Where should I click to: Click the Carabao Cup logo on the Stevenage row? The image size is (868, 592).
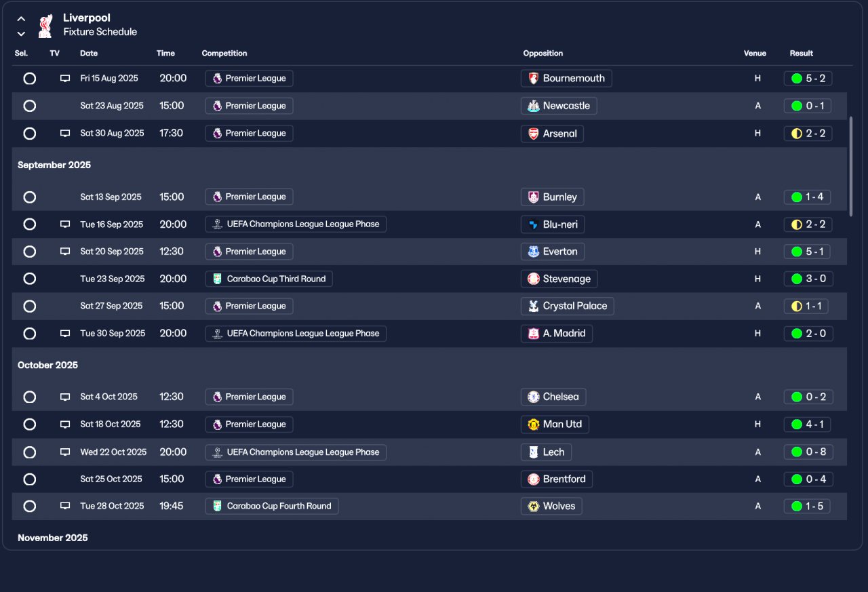(217, 279)
